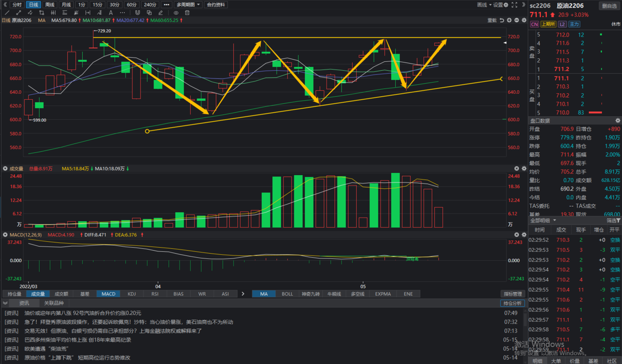Select the fan lines drawing tool
The image size is (622, 364).
[x=76, y=13]
